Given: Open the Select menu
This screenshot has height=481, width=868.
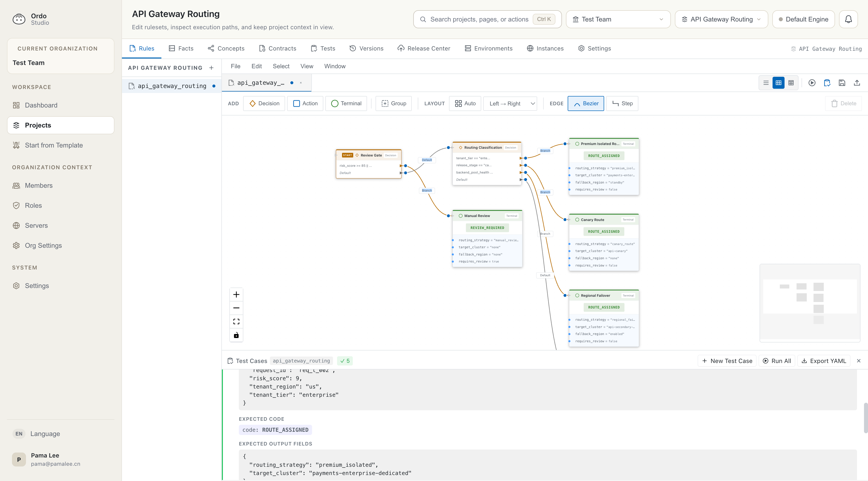Looking at the screenshot, I should [x=281, y=66].
